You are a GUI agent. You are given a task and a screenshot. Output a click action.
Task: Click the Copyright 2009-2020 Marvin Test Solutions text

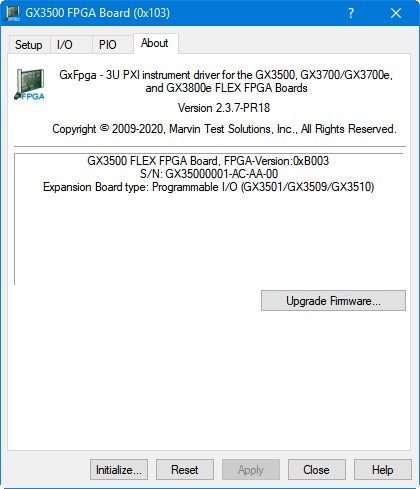[224, 129]
